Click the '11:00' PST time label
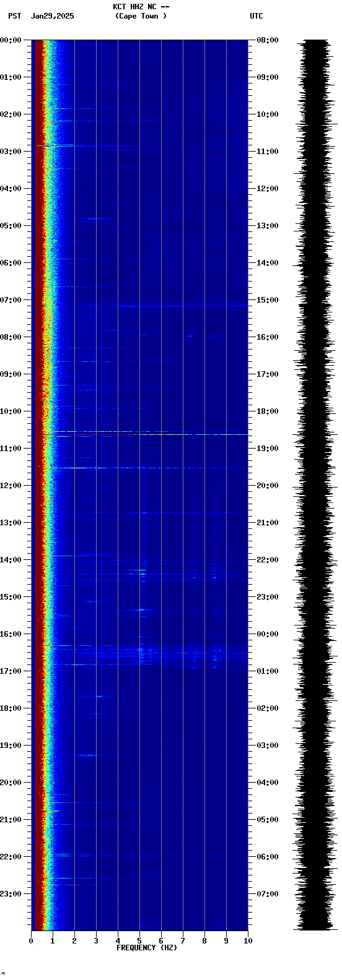This screenshot has width=342, height=980. coord(11,449)
